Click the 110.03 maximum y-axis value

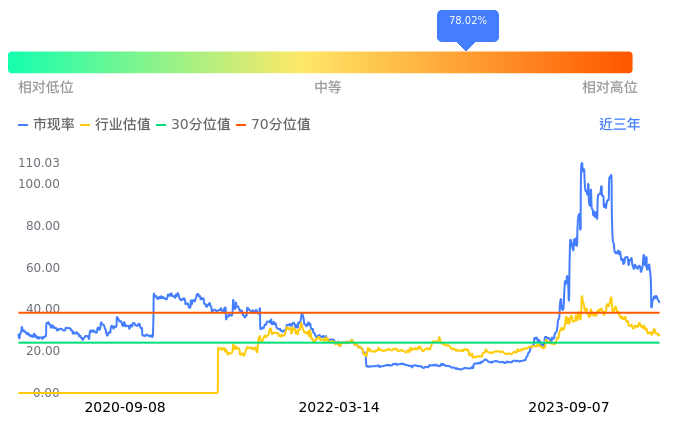(39, 163)
